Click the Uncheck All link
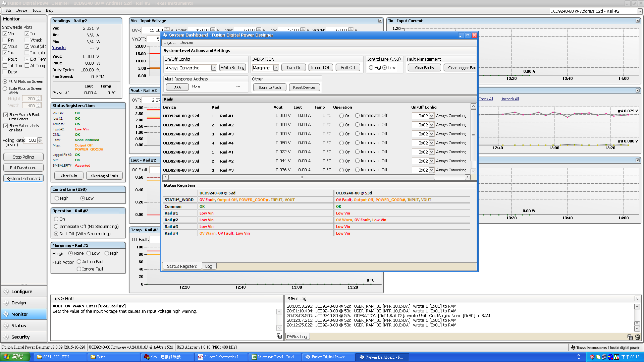 (509, 99)
